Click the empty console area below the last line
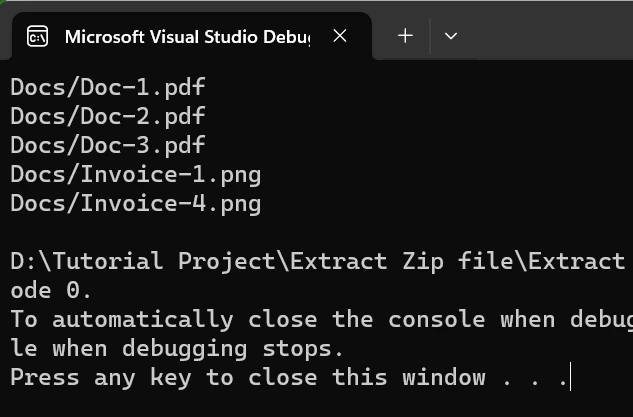 click(300, 403)
